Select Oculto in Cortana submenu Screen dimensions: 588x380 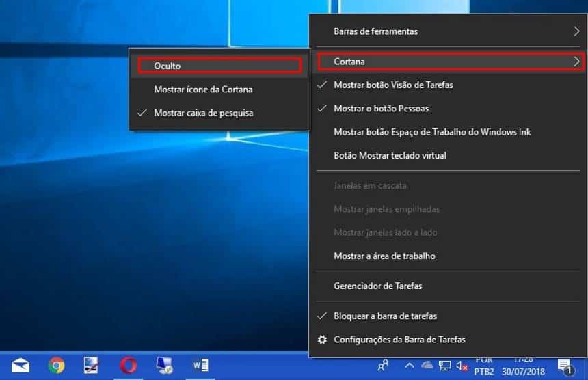(x=219, y=66)
